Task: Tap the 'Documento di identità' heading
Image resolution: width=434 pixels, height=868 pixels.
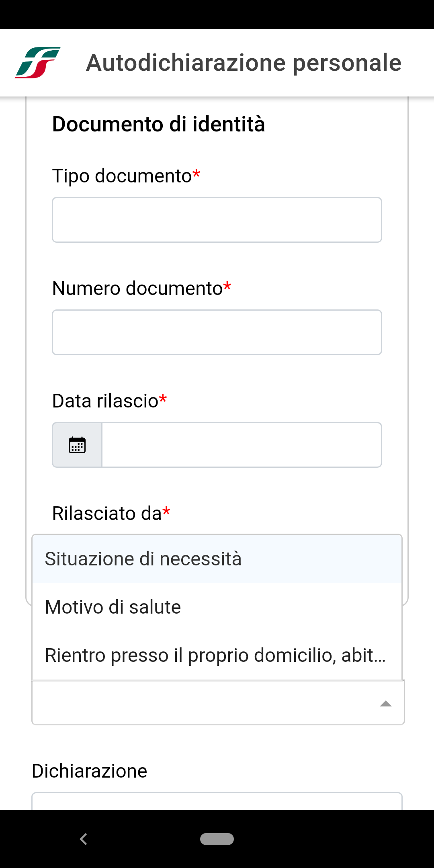Action: tap(159, 124)
